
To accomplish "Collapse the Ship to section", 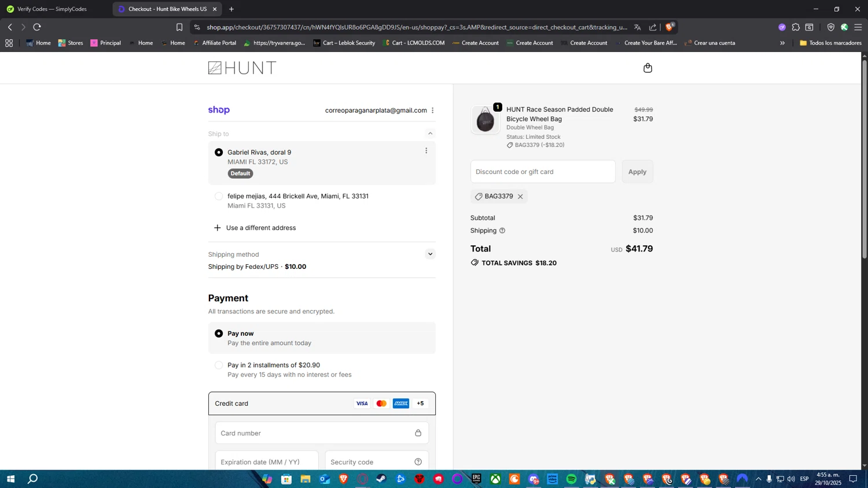I will (430, 134).
